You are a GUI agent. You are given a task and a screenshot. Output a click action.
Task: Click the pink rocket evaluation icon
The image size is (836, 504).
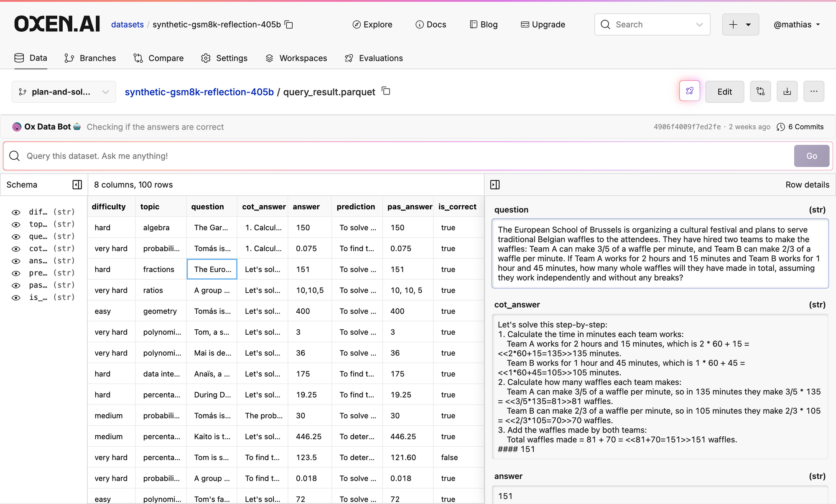tap(689, 91)
